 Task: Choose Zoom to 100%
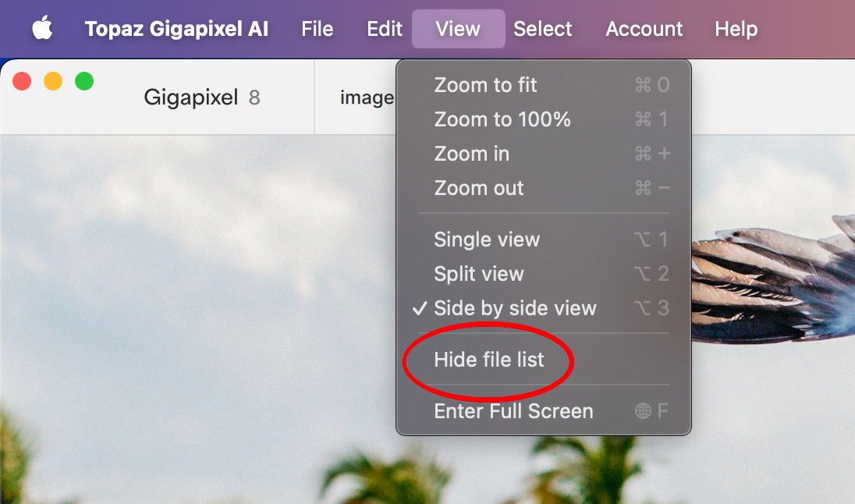502,119
